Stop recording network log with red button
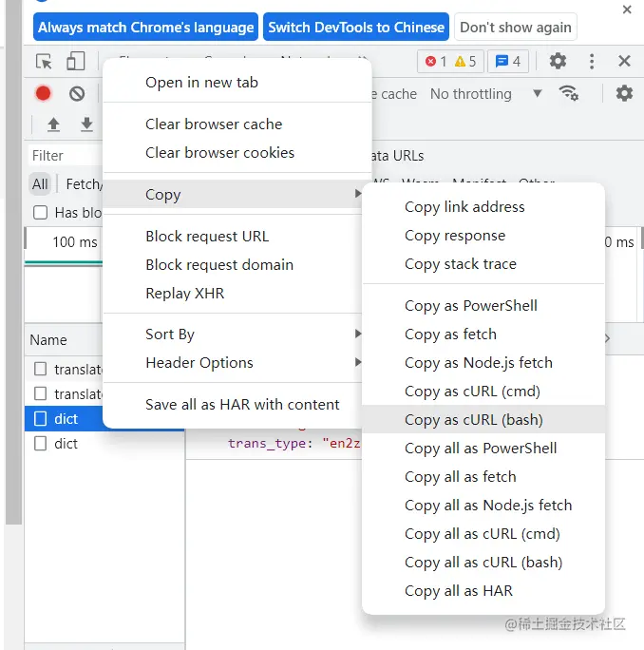644x650 pixels. tap(43, 94)
